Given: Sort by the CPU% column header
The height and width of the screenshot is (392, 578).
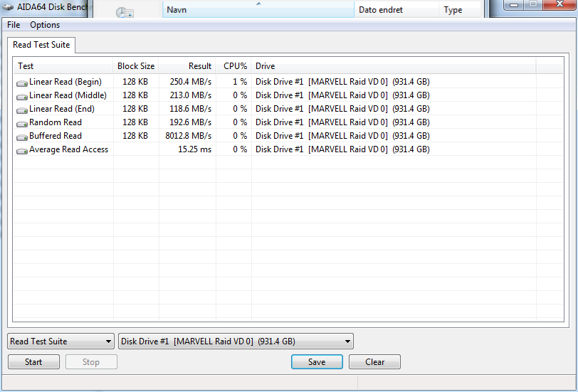Looking at the screenshot, I should click(x=233, y=66).
